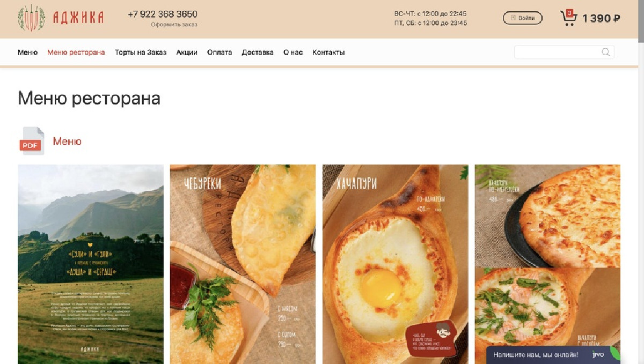
Task: Open the Чебуреки menu page image
Action: (x=243, y=264)
